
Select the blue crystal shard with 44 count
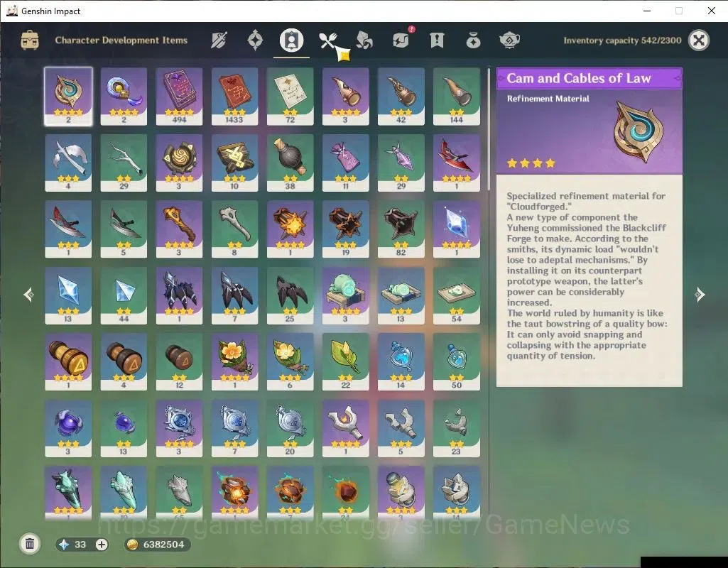(124, 295)
